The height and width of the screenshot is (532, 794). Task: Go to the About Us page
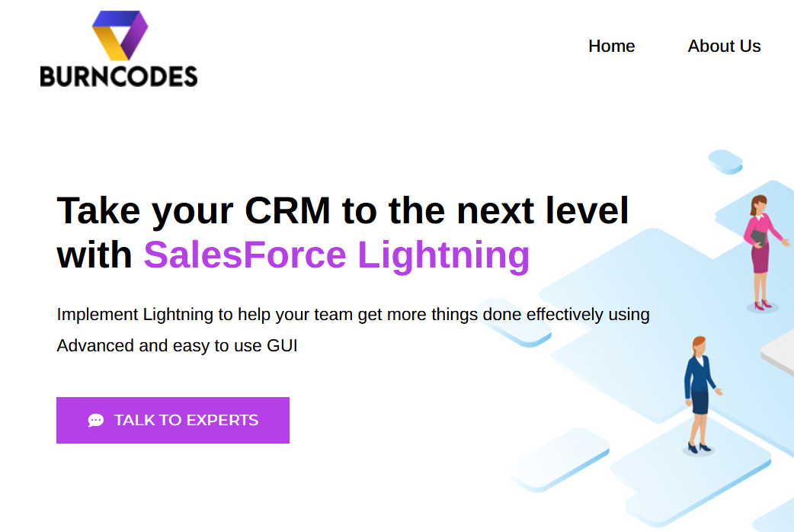click(724, 46)
